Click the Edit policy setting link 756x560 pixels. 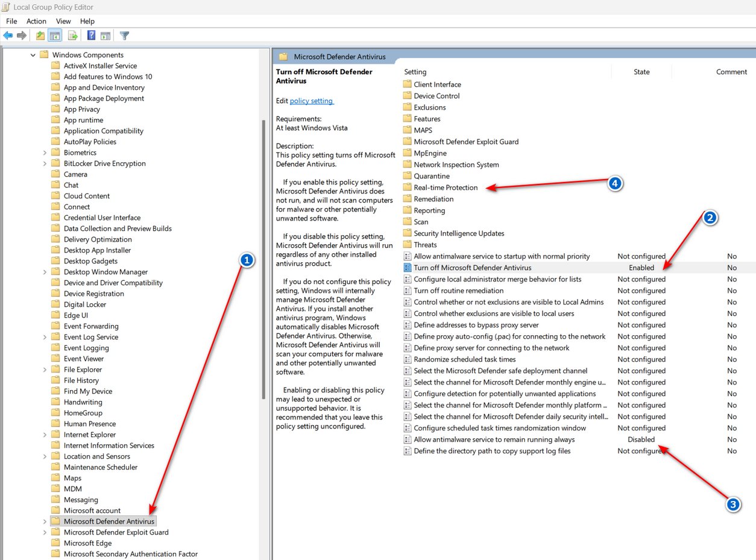tap(311, 101)
